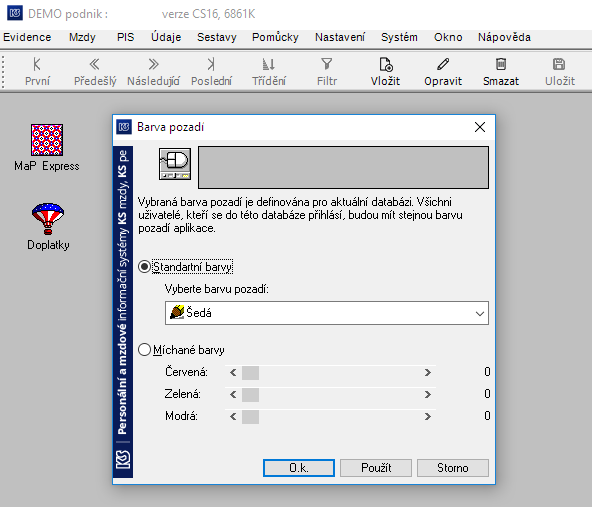This screenshot has width=592, height=507.
Task: Click the gray color preview box
Action: pyautogui.click(x=343, y=167)
